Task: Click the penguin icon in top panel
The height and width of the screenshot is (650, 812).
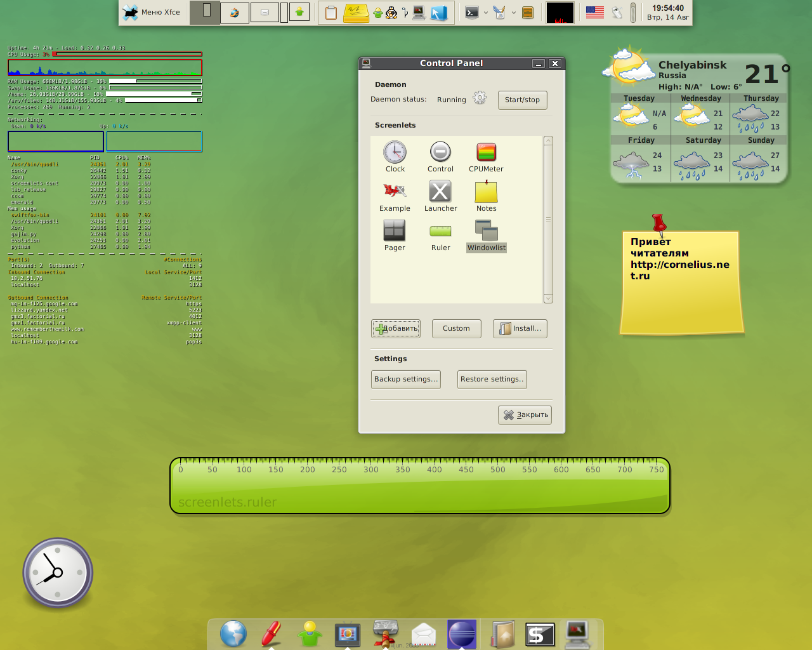Action: pyautogui.click(x=391, y=12)
